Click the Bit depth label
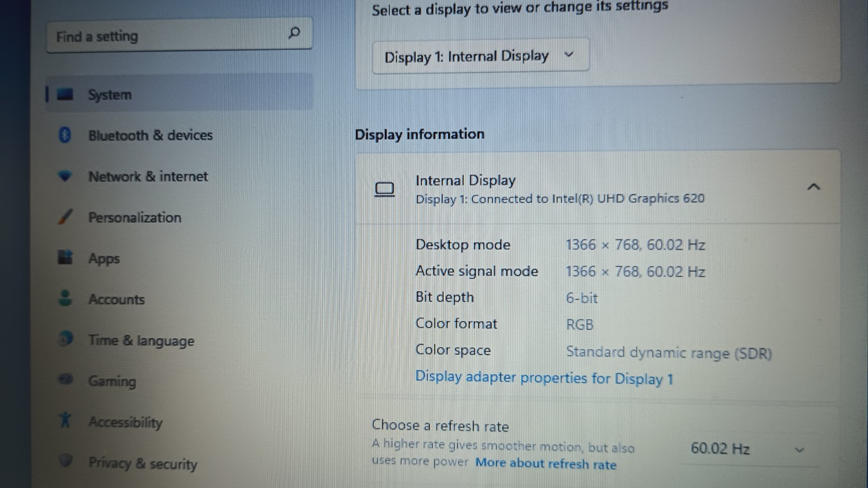The image size is (868, 488). tap(444, 297)
